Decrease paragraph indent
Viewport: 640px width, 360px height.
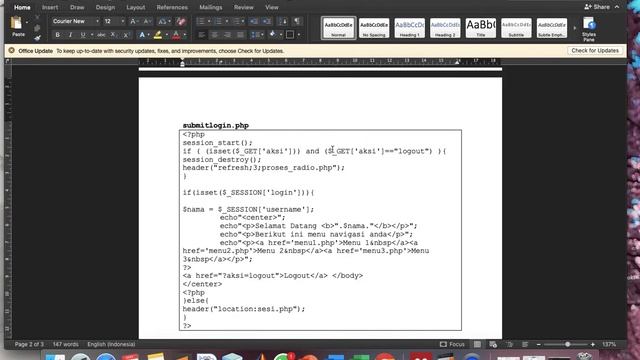coord(253,21)
